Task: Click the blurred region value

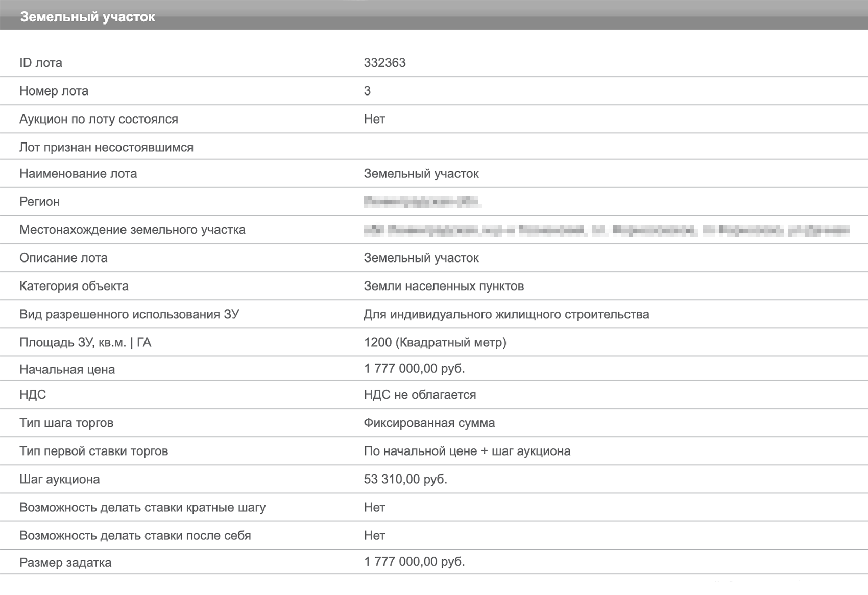Action: coord(422,202)
